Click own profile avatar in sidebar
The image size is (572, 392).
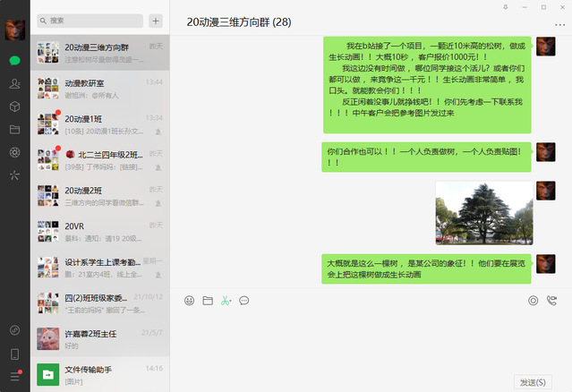pyautogui.click(x=15, y=30)
